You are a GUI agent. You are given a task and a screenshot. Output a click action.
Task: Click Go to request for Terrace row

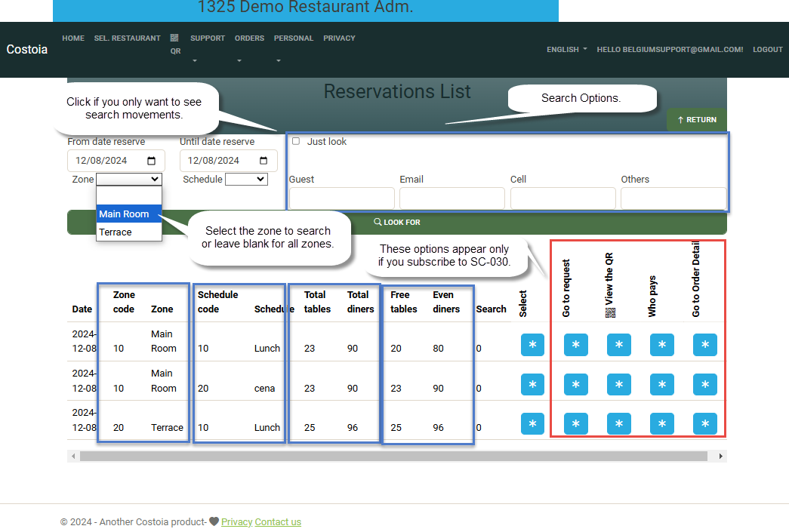(575, 423)
